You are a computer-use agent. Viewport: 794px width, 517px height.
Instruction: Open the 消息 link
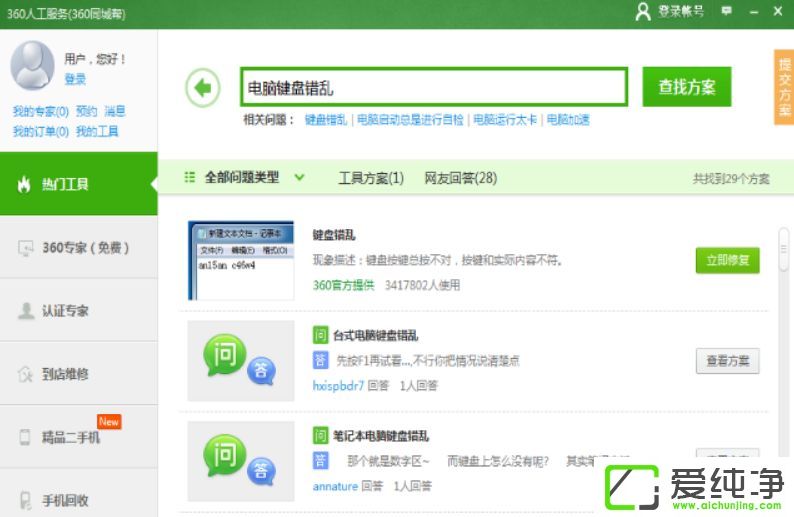(115, 111)
